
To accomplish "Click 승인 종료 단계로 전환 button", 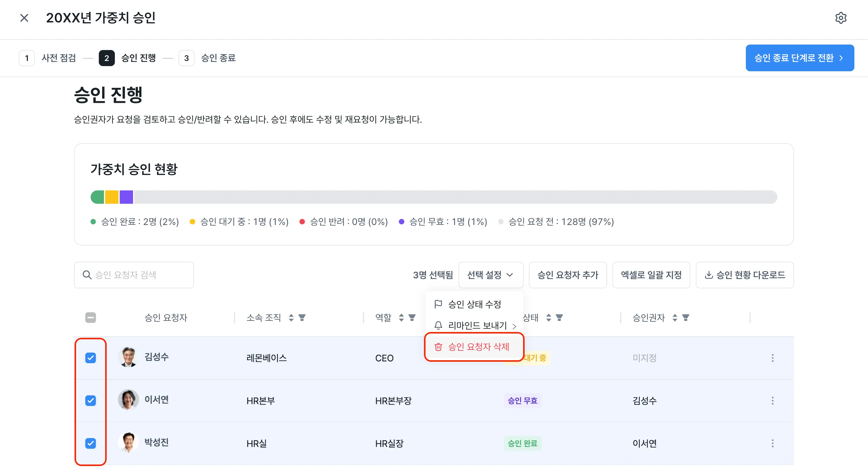I will tap(800, 58).
